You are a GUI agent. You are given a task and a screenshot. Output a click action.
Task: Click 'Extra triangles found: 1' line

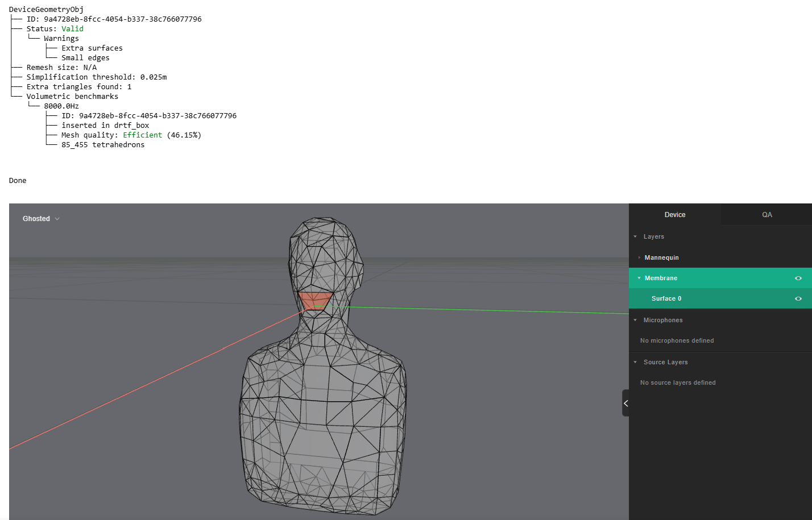[79, 87]
